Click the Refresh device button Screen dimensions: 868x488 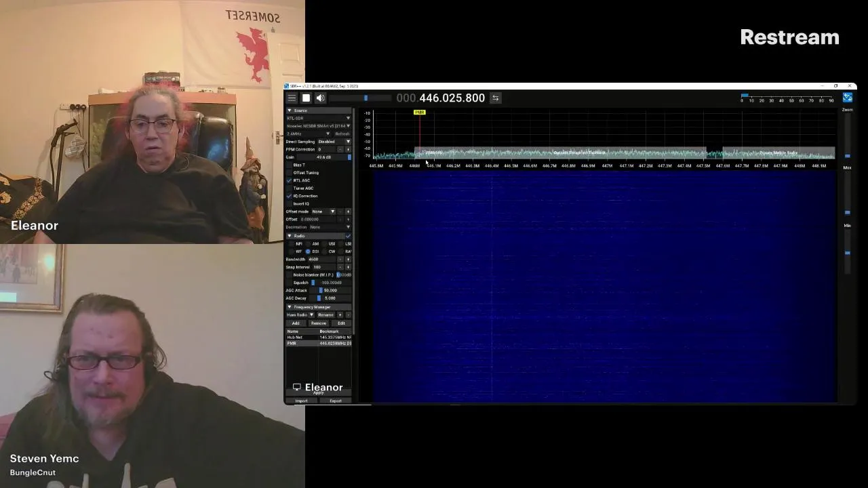tap(342, 134)
